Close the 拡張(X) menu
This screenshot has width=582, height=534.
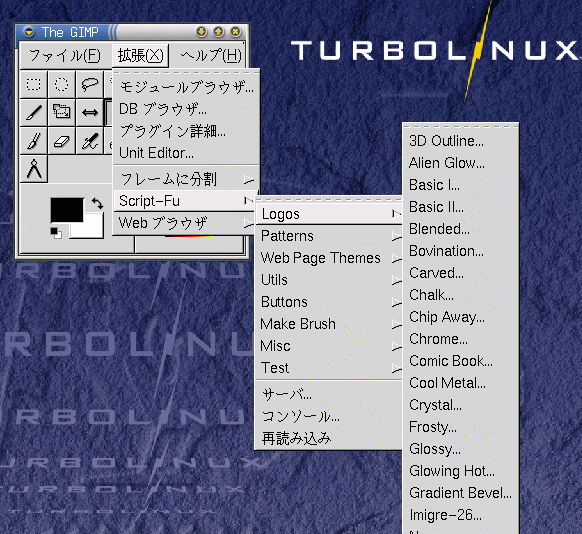click(140, 56)
